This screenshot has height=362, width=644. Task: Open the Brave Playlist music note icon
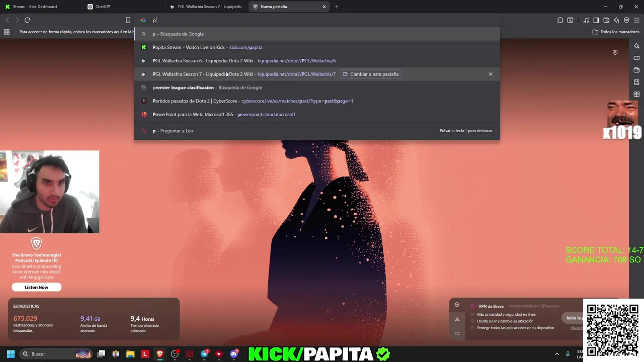click(586, 20)
